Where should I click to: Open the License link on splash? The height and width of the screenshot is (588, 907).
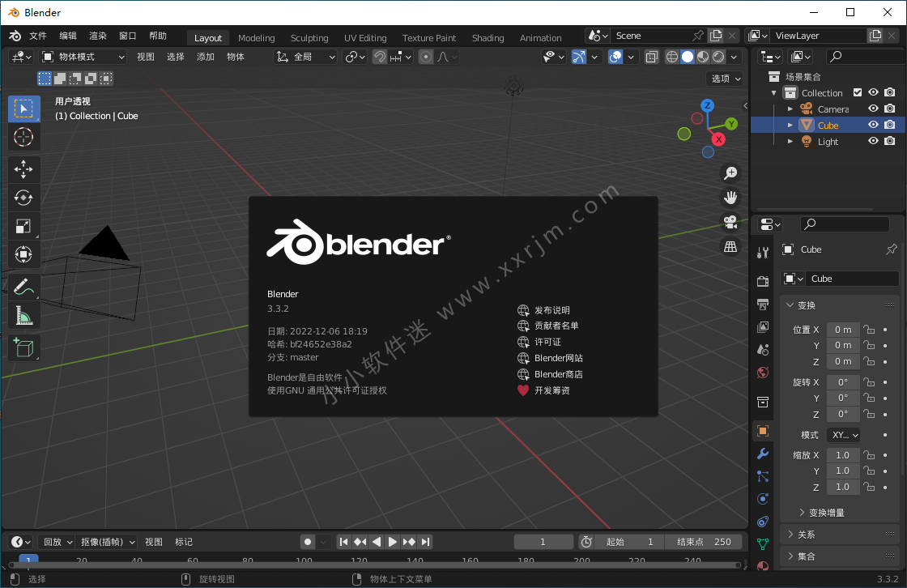(x=539, y=342)
